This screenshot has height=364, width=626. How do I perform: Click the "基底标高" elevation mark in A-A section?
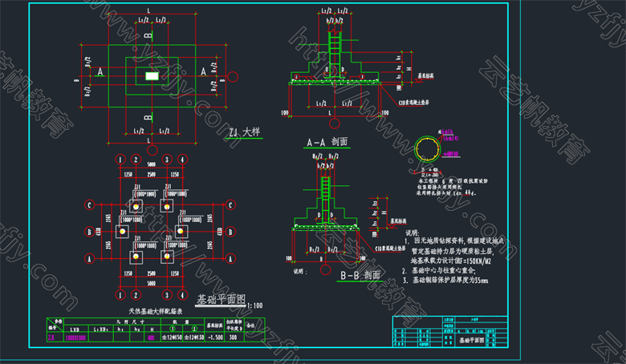click(x=426, y=75)
